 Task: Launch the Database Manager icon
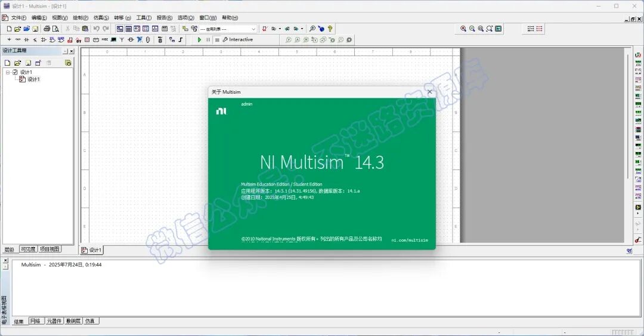point(194,29)
